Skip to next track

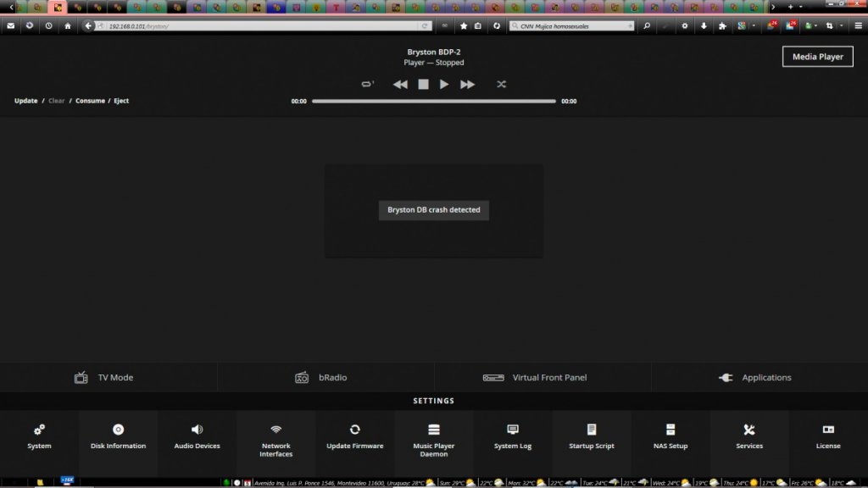tap(467, 84)
